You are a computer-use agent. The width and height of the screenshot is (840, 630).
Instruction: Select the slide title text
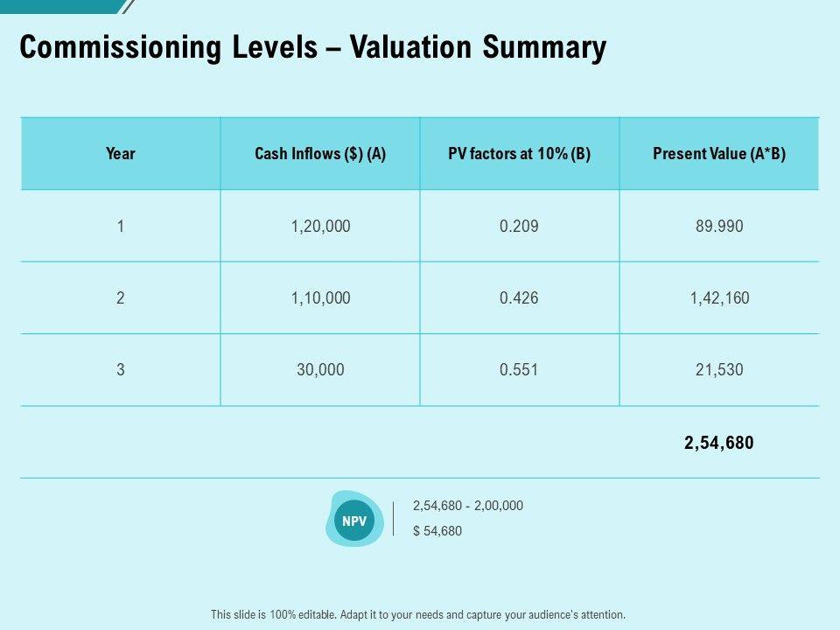coord(312,48)
